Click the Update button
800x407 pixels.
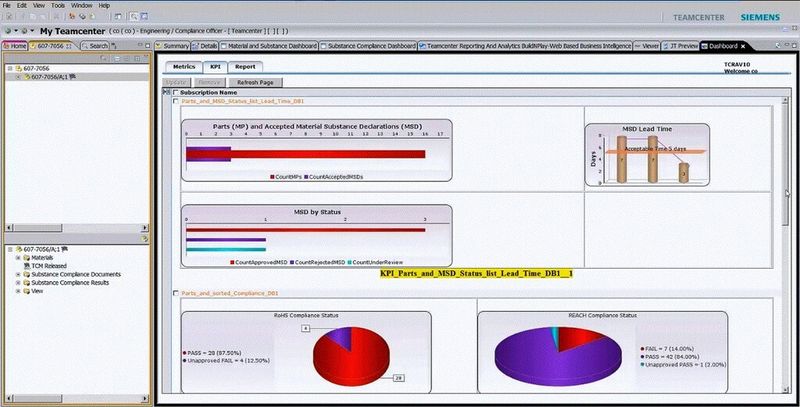[177, 82]
